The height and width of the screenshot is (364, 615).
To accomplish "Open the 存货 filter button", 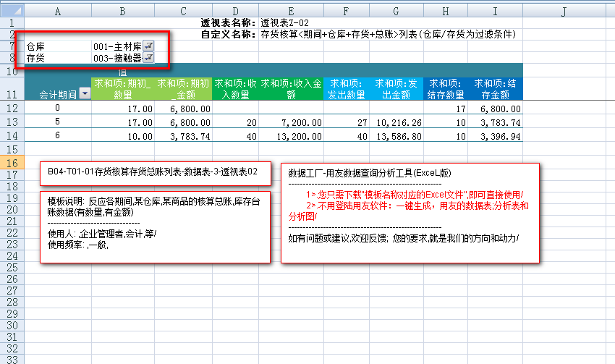I will [x=148, y=57].
